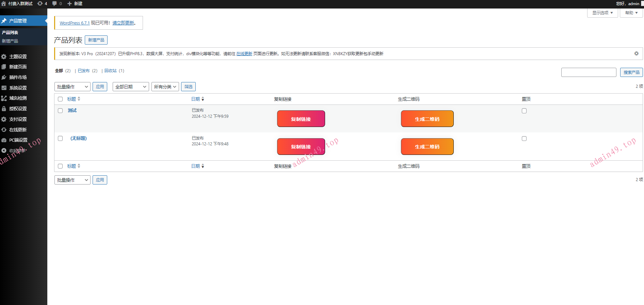
Task: Dismiss the new version notice
Action: [636, 53]
